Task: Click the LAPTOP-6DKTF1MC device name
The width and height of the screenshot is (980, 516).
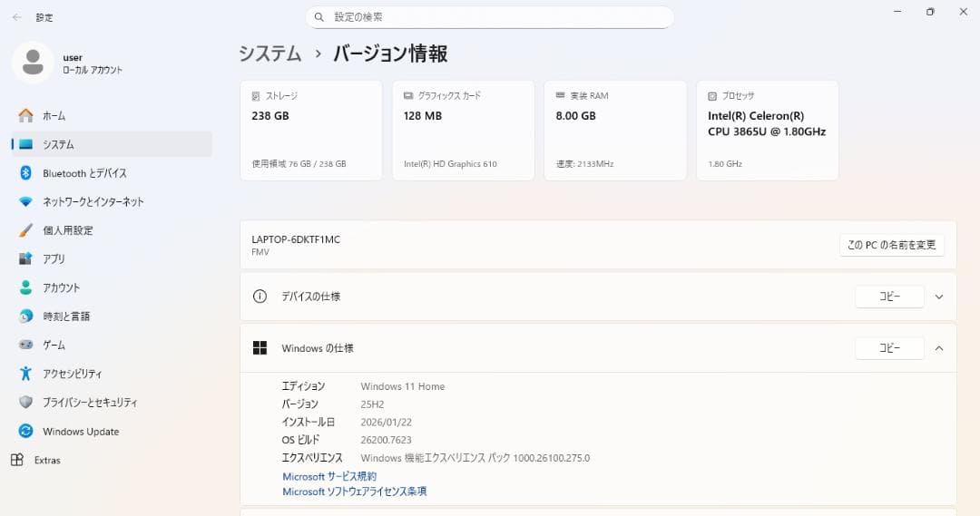Action: coord(296,239)
